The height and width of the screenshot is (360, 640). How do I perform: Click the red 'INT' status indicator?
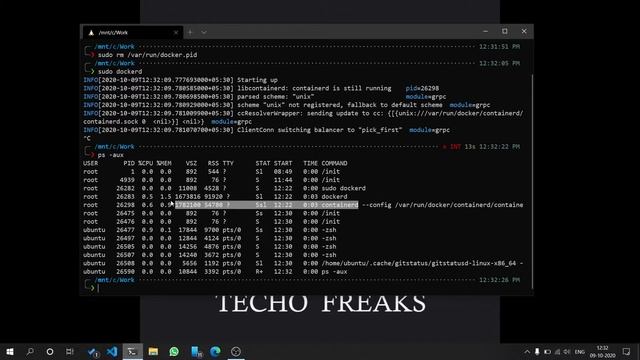tap(456, 147)
